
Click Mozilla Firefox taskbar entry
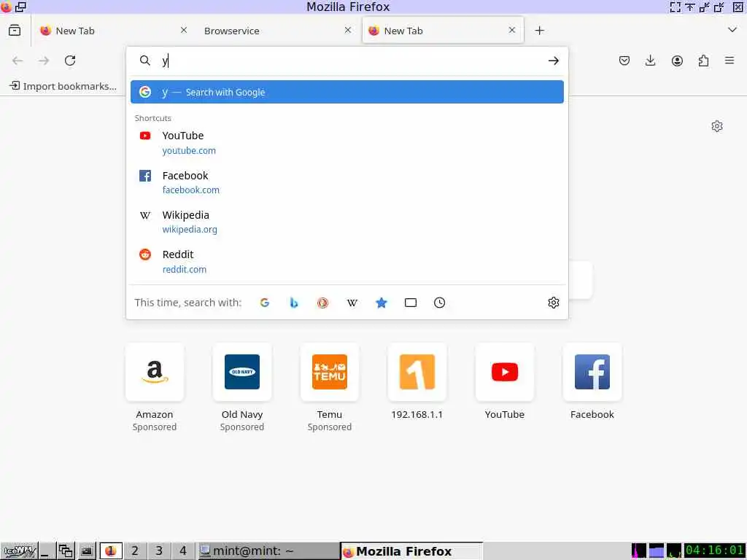click(411, 551)
